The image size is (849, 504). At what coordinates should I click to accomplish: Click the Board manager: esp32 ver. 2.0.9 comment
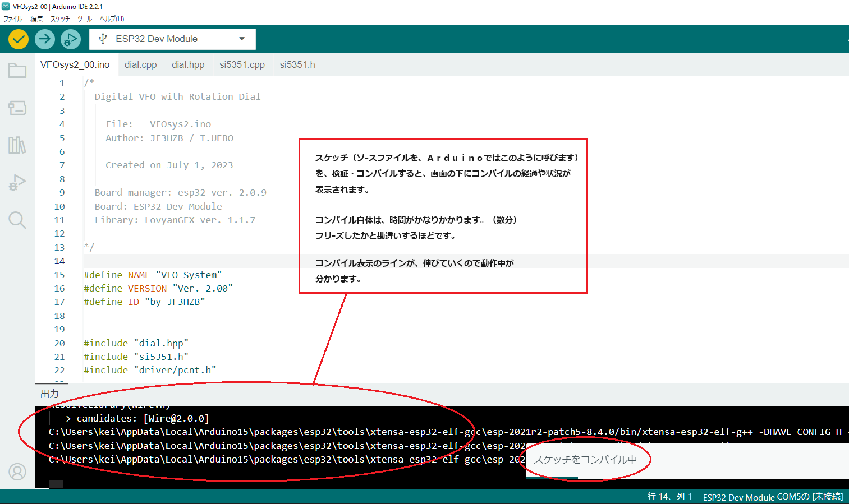click(x=180, y=192)
